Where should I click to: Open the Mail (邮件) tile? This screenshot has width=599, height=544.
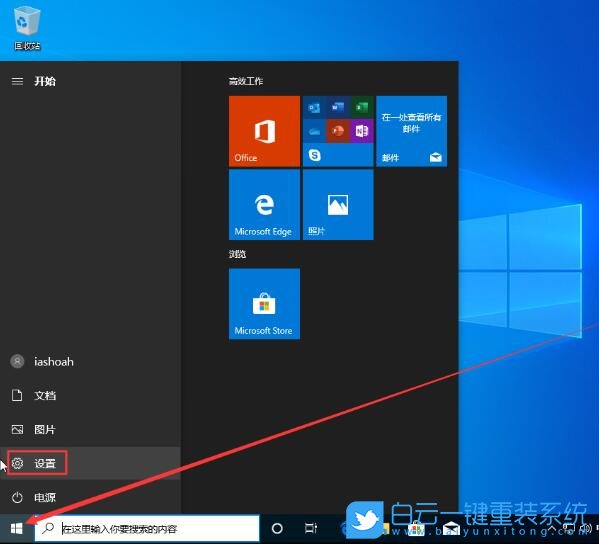[411, 131]
